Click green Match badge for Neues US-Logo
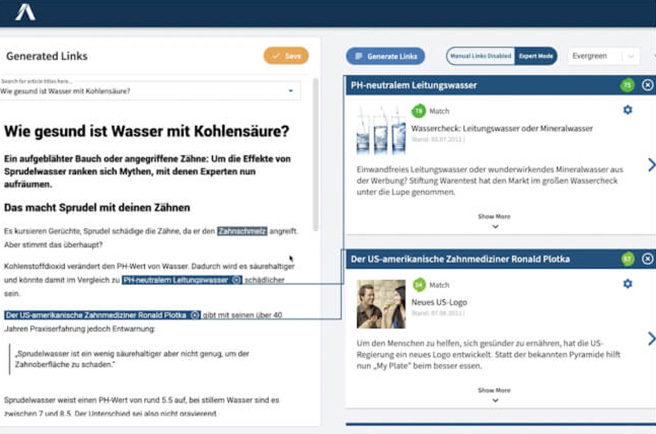The width and height of the screenshot is (656, 434). pos(419,285)
